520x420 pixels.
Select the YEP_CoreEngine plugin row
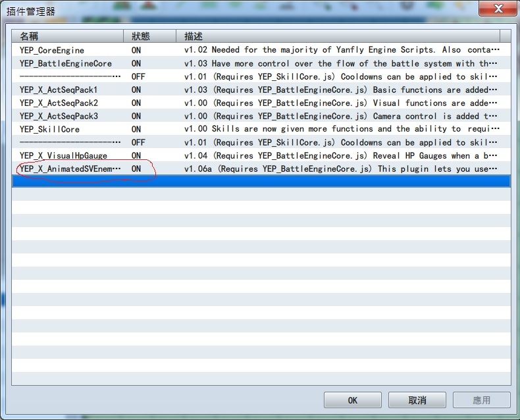261,50
